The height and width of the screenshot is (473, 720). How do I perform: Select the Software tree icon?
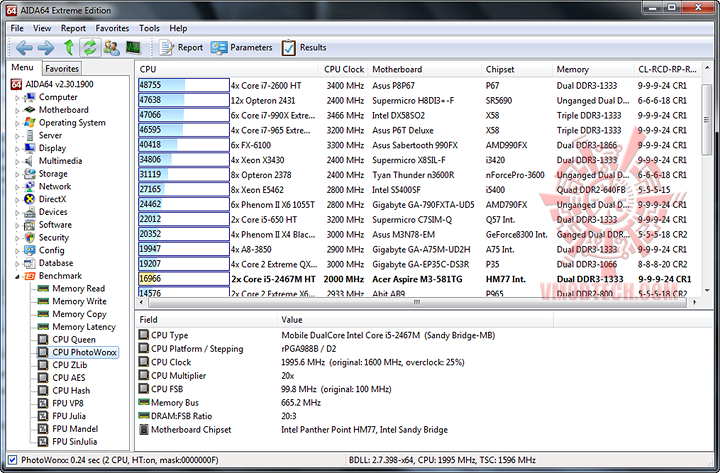[30, 225]
